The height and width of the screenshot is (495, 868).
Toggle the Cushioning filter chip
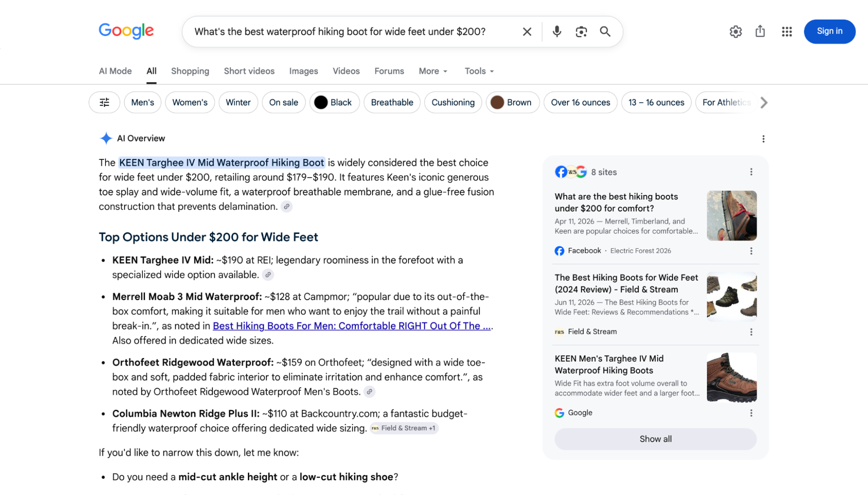(x=453, y=102)
